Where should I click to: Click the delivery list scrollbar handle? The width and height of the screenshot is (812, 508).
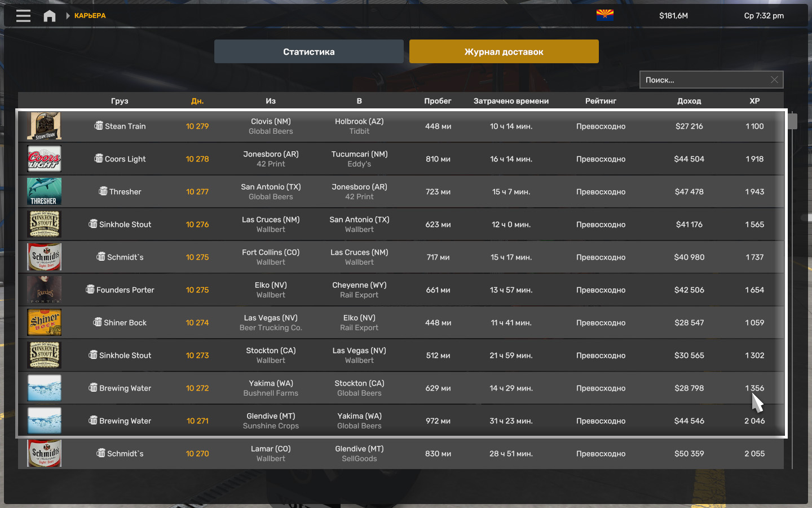pos(792,121)
